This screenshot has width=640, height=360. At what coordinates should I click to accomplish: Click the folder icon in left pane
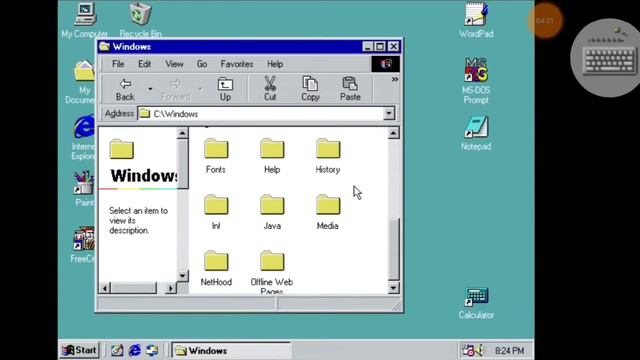coord(122,149)
